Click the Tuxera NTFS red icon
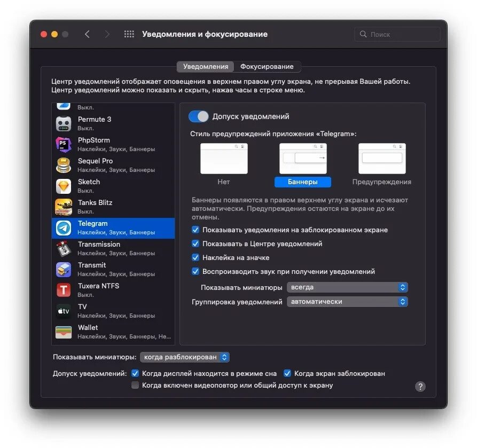The width and height of the screenshot is (477, 448). (x=64, y=290)
